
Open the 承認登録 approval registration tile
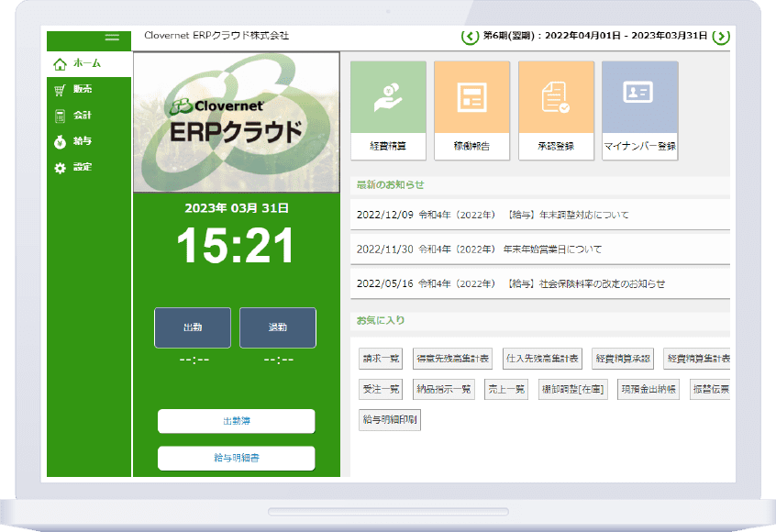[556, 111]
